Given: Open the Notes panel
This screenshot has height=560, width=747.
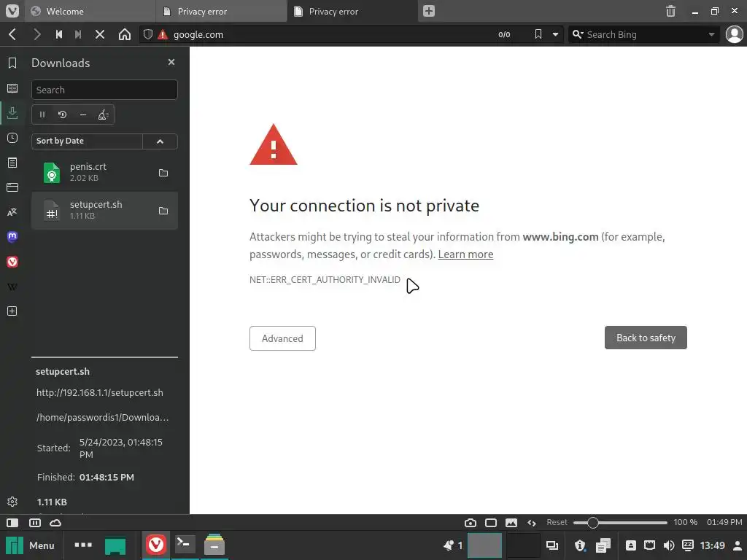Looking at the screenshot, I should point(12,163).
